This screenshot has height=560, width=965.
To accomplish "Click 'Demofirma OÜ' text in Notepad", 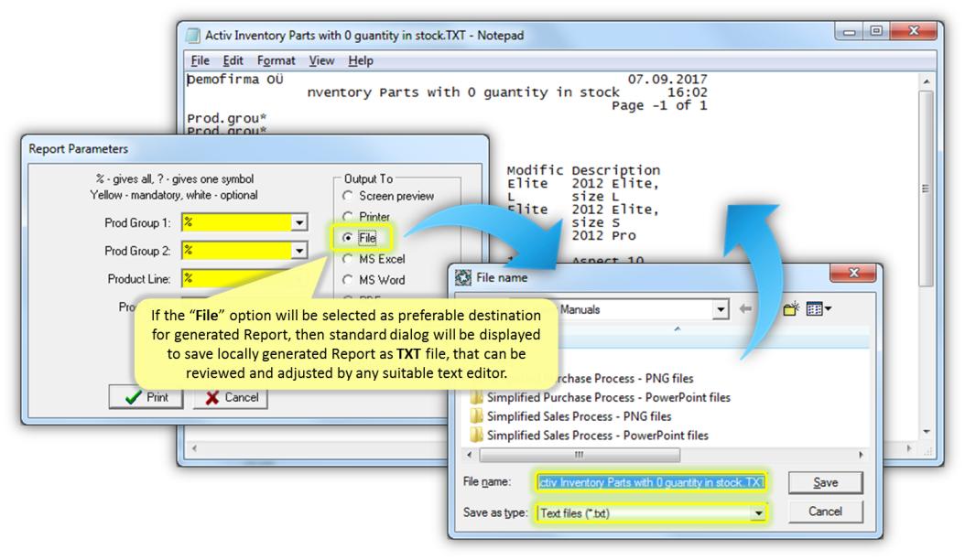I will (235, 80).
